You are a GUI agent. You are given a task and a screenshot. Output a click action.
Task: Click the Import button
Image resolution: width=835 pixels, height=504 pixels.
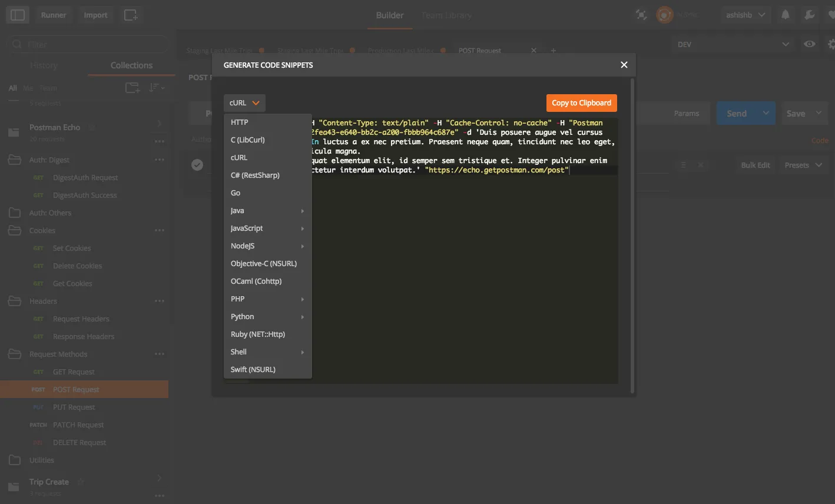(x=95, y=15)
